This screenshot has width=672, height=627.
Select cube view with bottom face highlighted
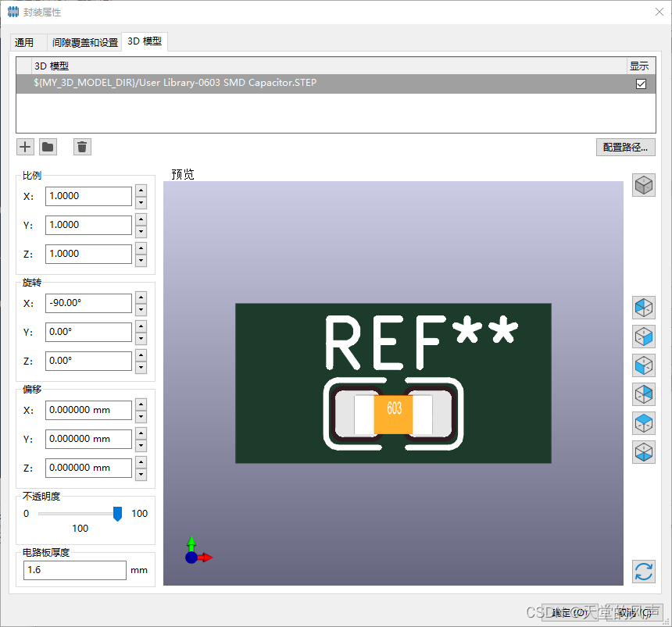click(x=644, y=452)
